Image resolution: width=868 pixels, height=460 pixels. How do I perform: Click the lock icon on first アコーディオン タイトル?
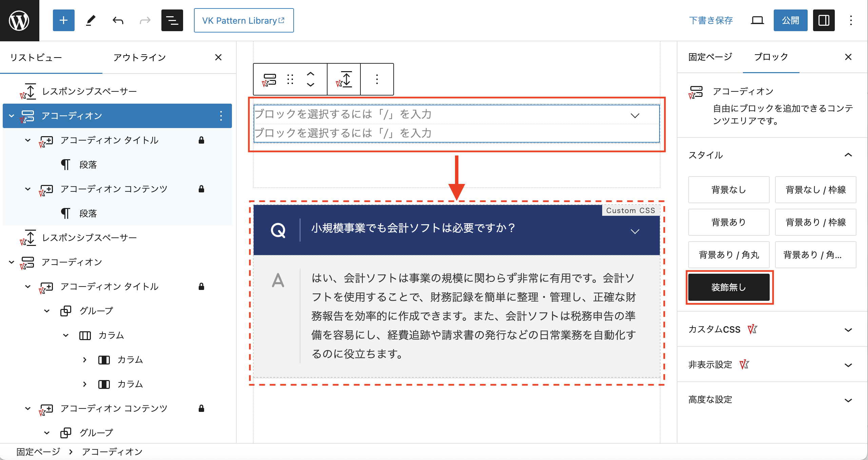(201, 140)
